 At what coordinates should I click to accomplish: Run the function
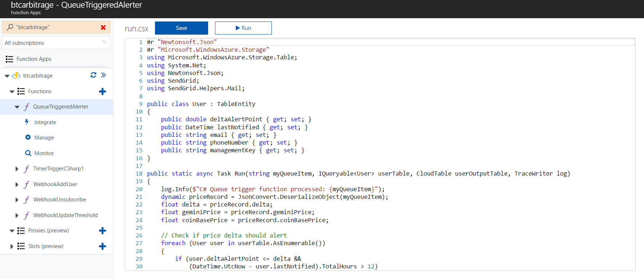point(243,28)
